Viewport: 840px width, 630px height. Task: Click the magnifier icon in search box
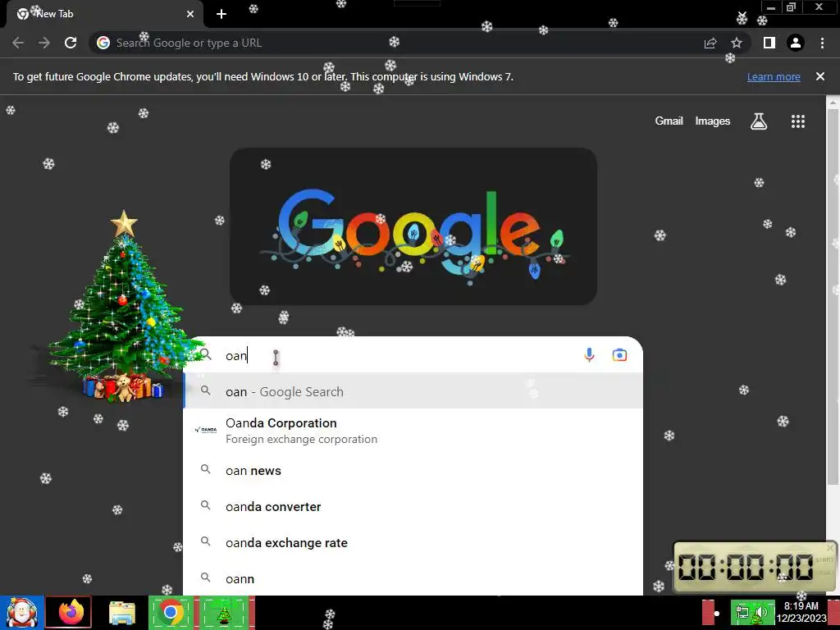click(206, 354)
